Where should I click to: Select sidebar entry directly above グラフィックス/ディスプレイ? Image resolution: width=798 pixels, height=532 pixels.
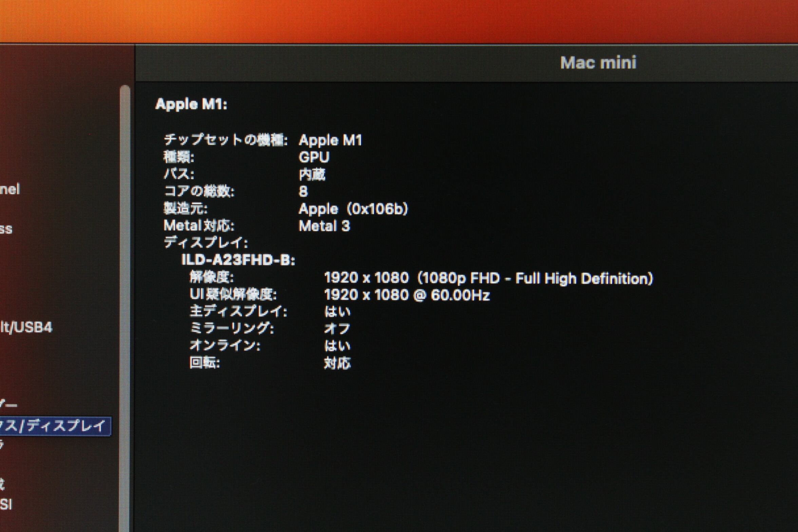point(8,404)
